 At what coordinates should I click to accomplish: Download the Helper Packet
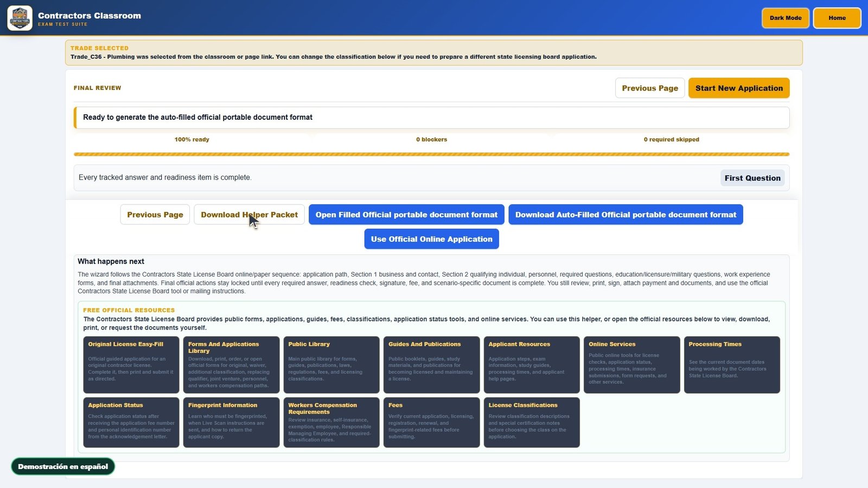[249, 215]
